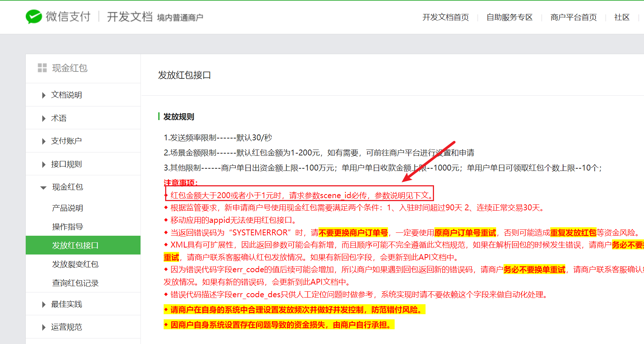This screenshot has height=344, width=644.
Task: Click the 支付账户 sidebar label
Action: (67, 141)
